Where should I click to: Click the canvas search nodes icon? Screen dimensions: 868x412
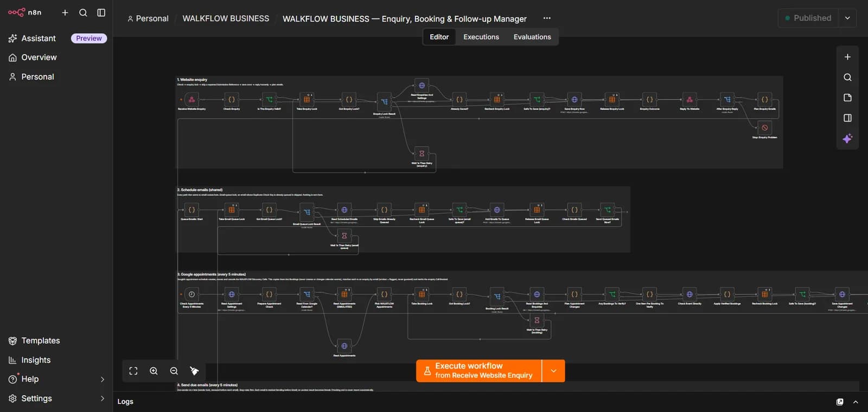tap(847, 78)
